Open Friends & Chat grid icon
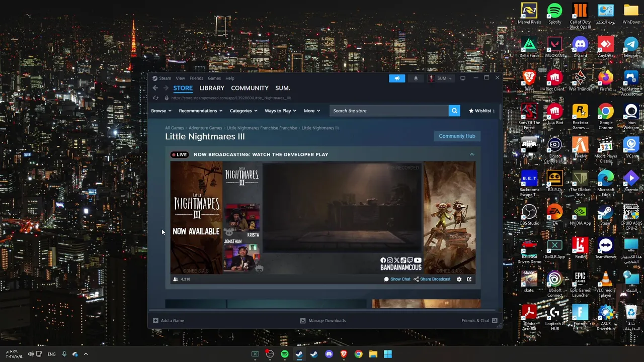 click(495, 320)
